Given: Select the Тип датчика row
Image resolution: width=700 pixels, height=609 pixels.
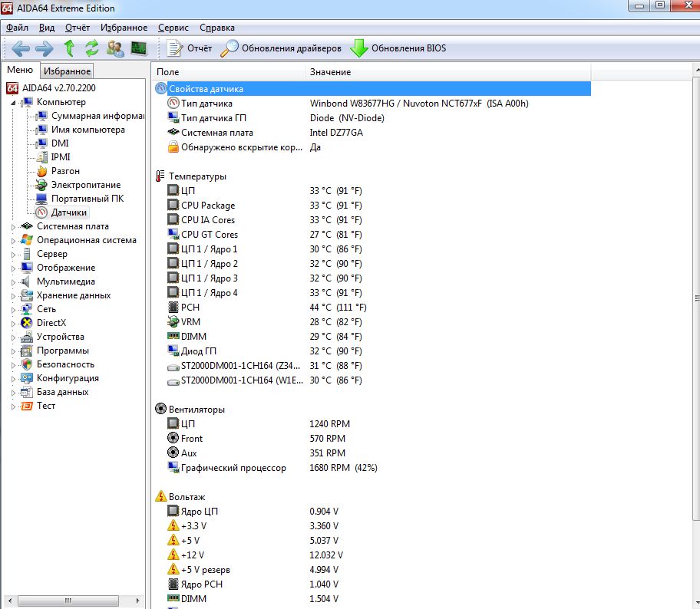Looking at the screenshot, I should (x=372, y=104).
